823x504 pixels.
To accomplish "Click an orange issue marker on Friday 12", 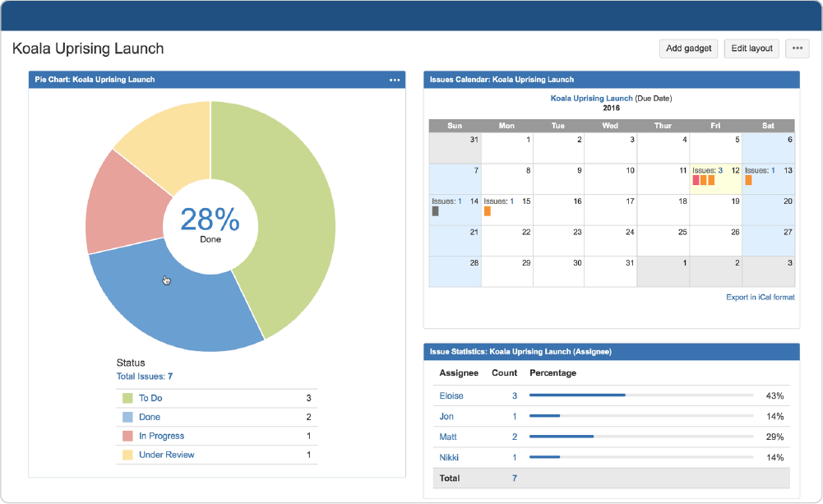I will [705, 180].
